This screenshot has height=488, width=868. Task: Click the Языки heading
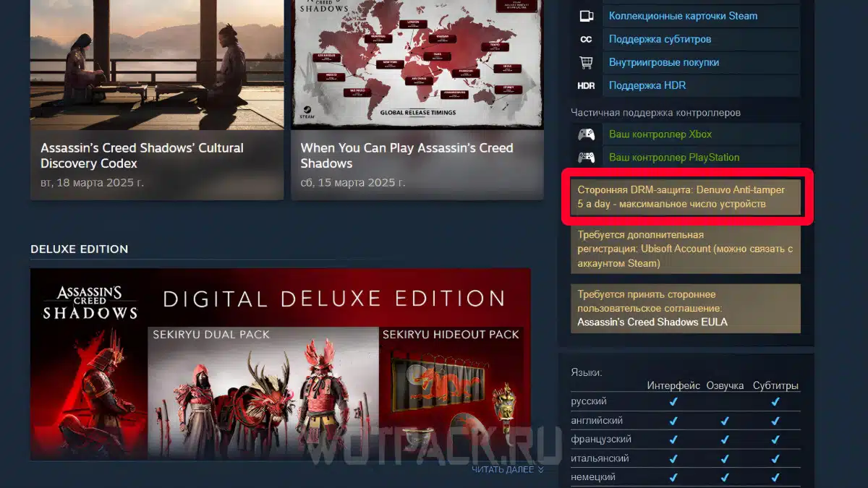pos(587,372)
